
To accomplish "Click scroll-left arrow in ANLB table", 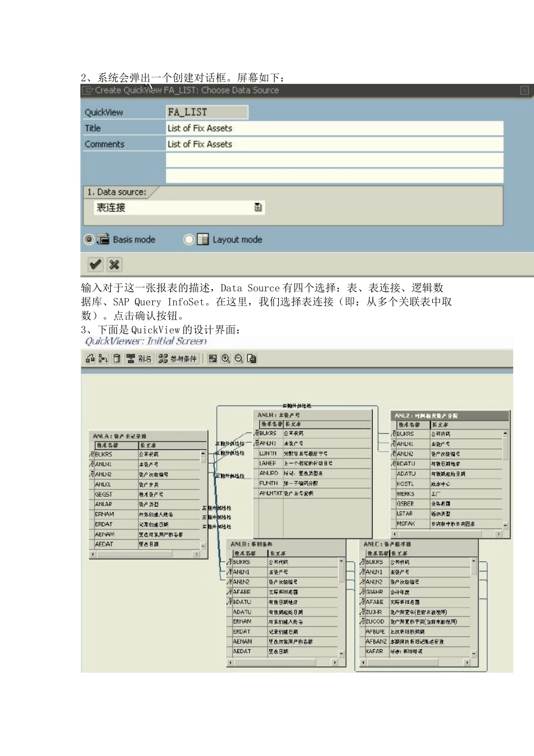I will [229, 663].
